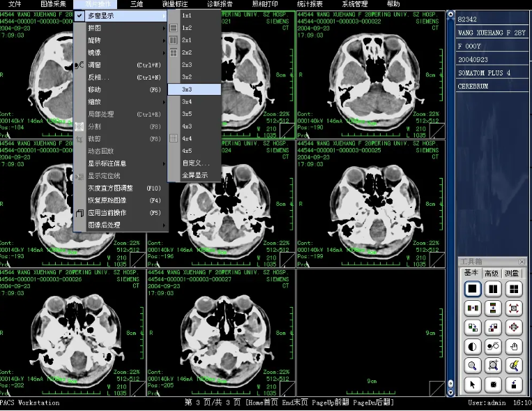
Task: Click the 2x2 grid icon in submenu
Action: pos(174,52)
